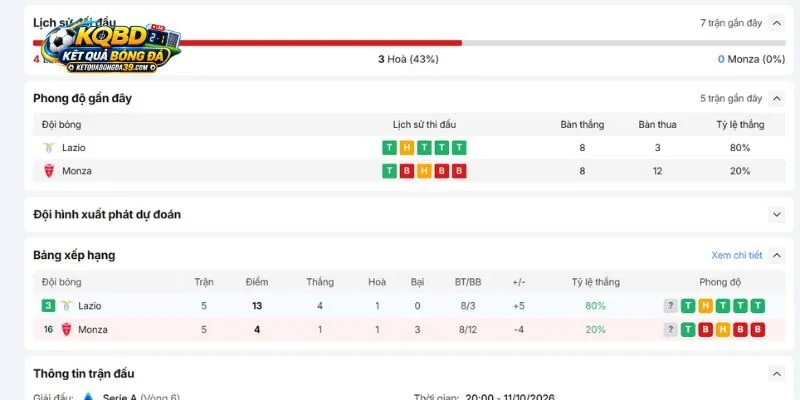Image resolution: width=800 pixels, height=400 pixels.
Task: Click Lazio's question mark badge in standings
Action: (670, 306)
